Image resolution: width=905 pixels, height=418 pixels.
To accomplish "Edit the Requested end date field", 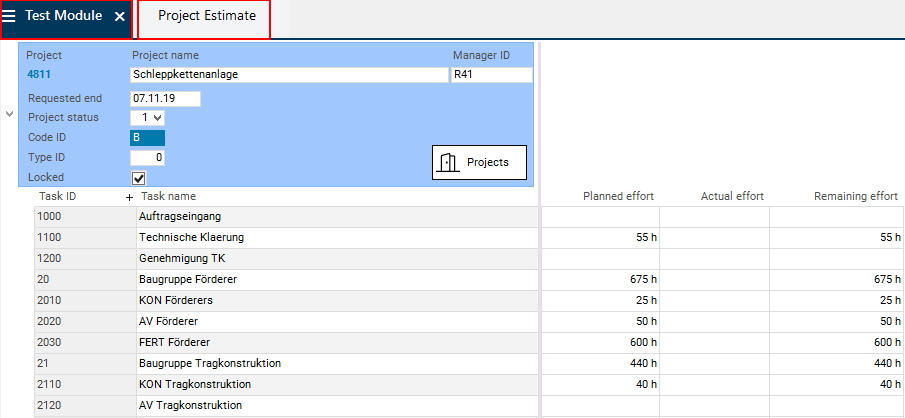I will click(x=166, y=98).
